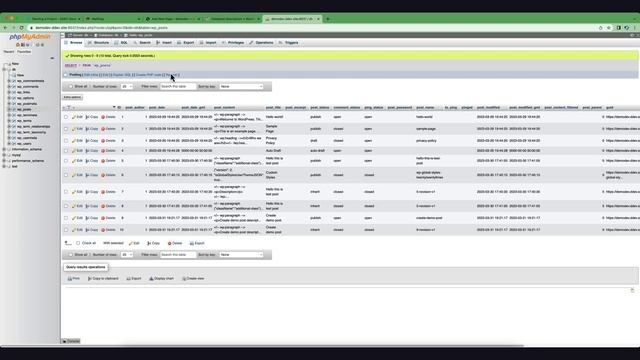This screenshot has width=640, height=360.
Task: Expand the information_schema database node
Action: click(x=4, y=149)
